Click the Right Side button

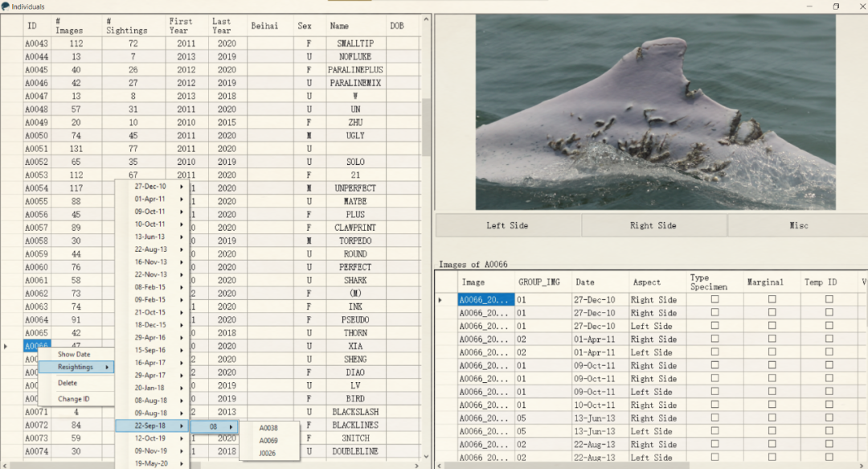(x=653, y=226)
